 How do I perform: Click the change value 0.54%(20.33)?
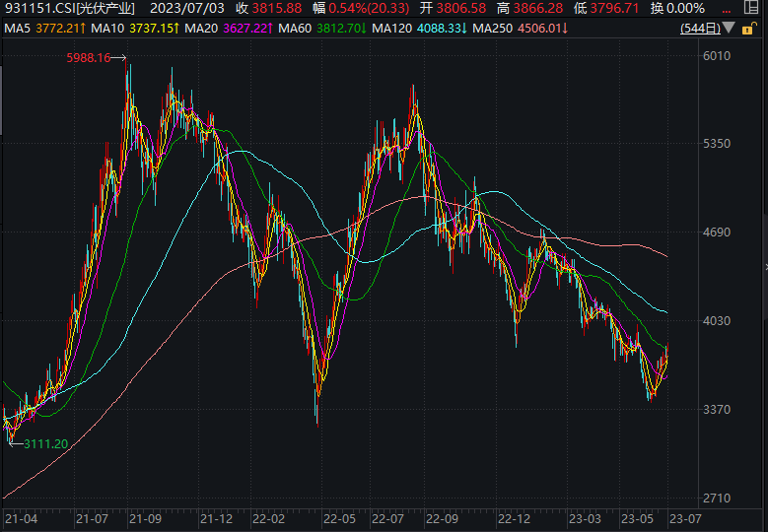369,8
